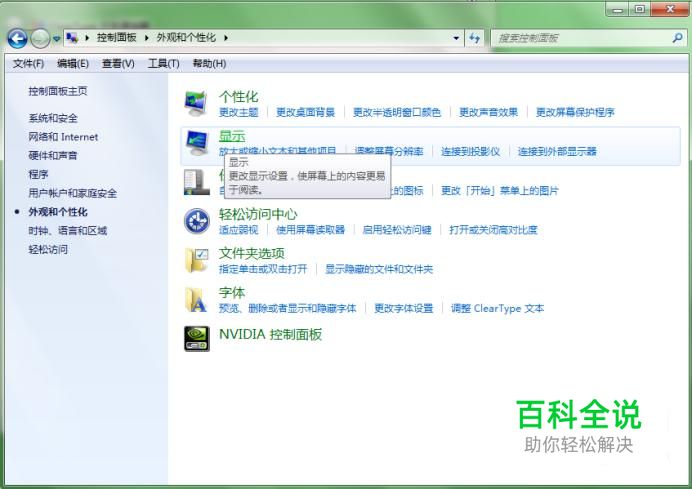Click the 控制面板 breadcrumb segment
Image resolution: width=692 pixels, height=489 pixels.
[117, 38]
